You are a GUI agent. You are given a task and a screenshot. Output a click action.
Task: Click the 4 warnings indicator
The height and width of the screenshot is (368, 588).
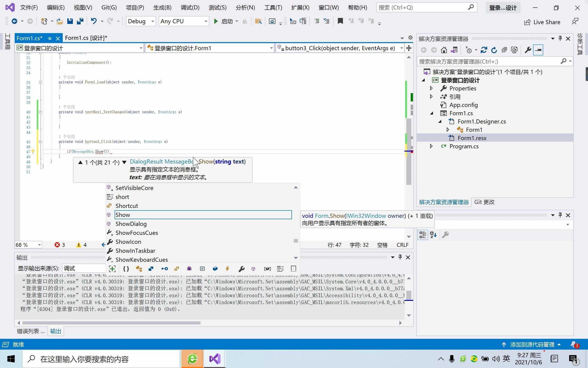point(82,245)
